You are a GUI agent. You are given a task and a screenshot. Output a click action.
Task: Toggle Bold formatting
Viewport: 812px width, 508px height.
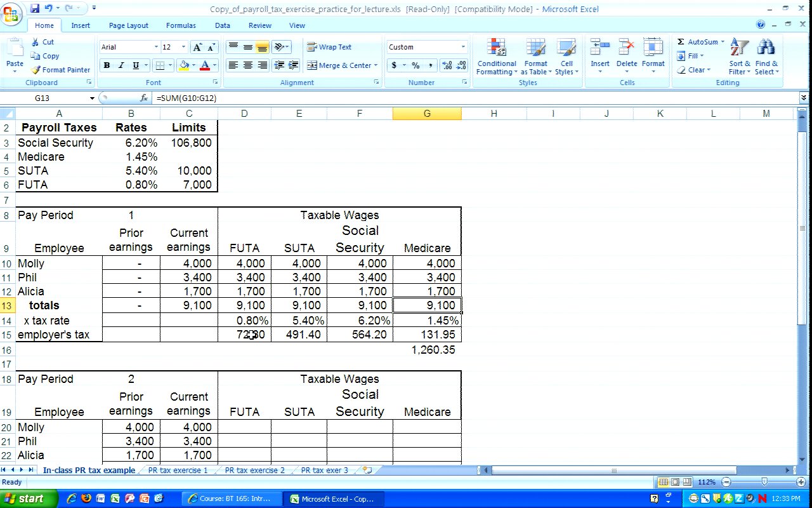click(107, 65)
